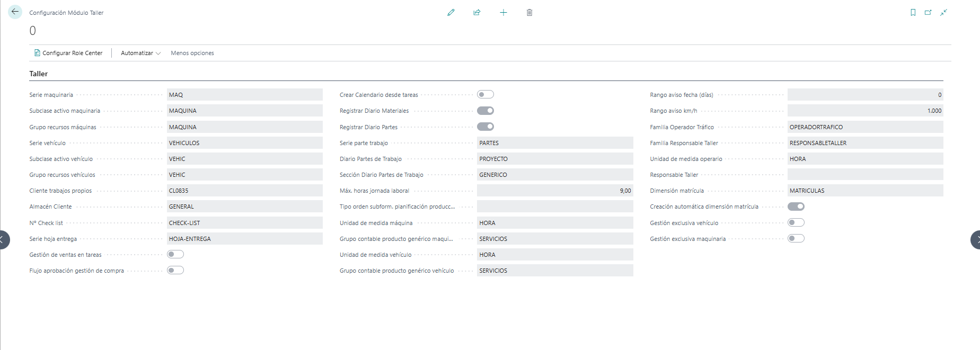Click the trash delete icon
Viewport: 980px width, 350px height.
(529, 12)
